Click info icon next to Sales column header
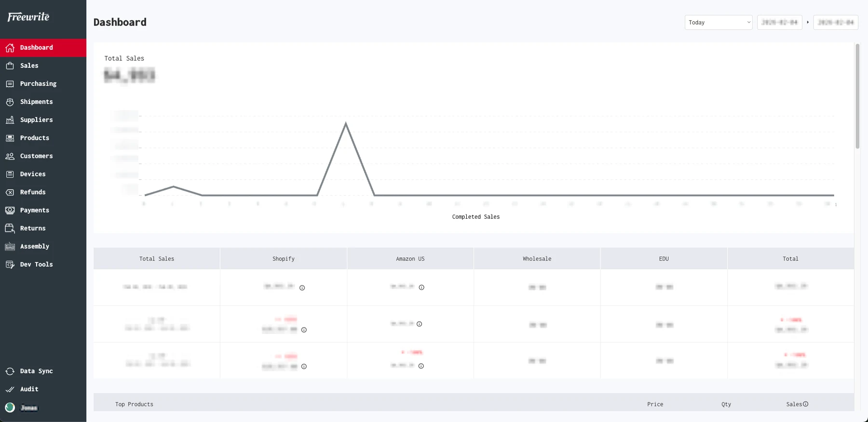 805,404
